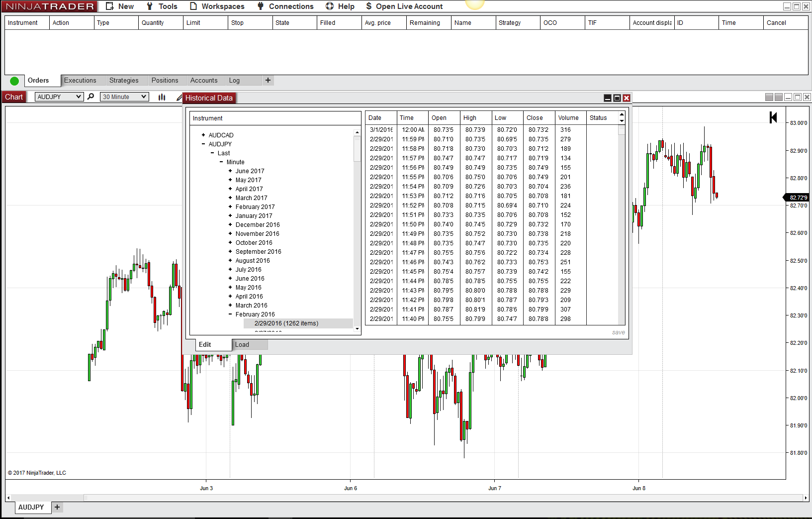Open the Workspaces menu
812x519 pixels.
coord(217,6)
